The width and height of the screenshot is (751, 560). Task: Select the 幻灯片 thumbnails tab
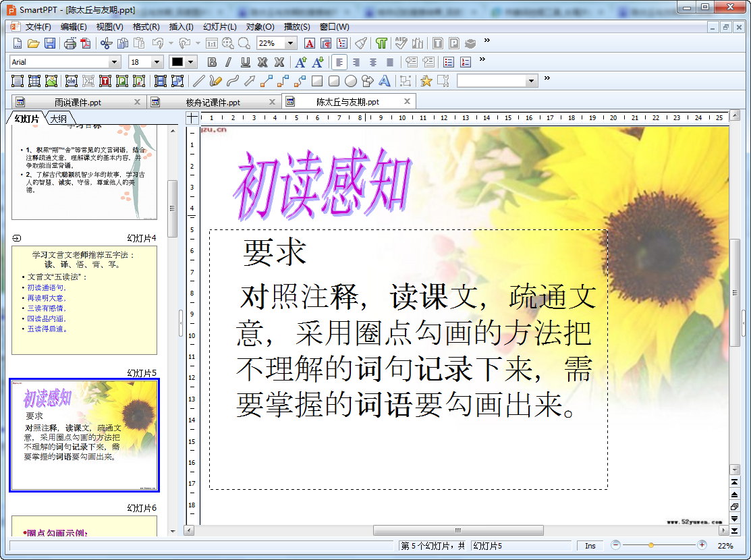(x=27, y=118)
